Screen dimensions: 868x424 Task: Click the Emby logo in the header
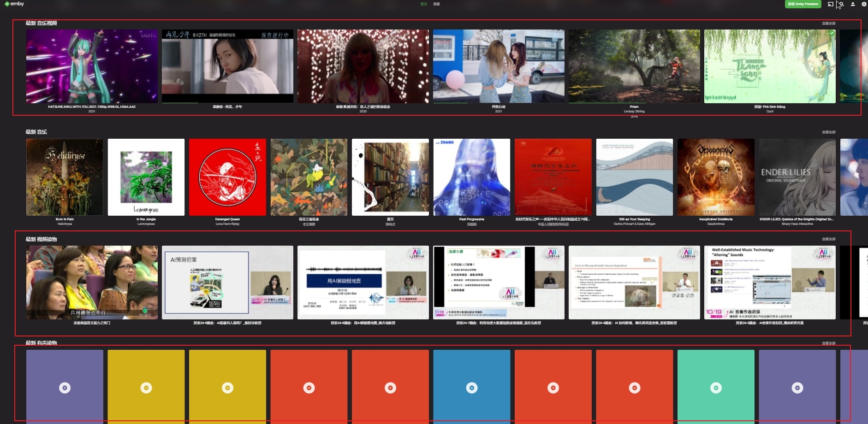click(x=14, y=4)
